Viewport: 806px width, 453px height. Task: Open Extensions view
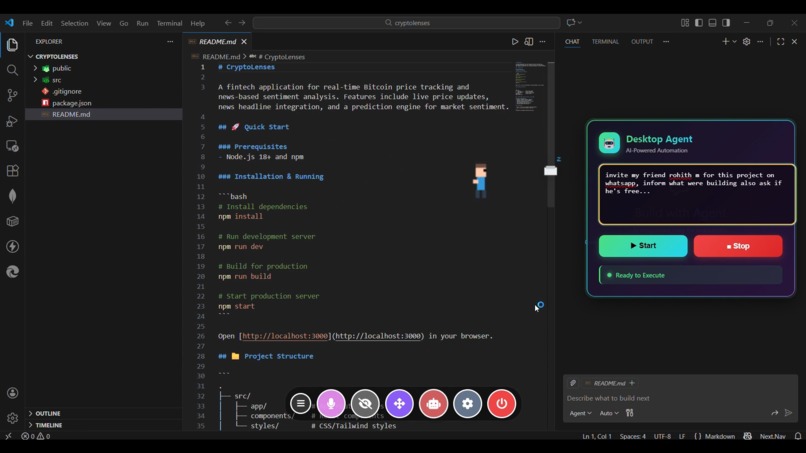point(12,171)
